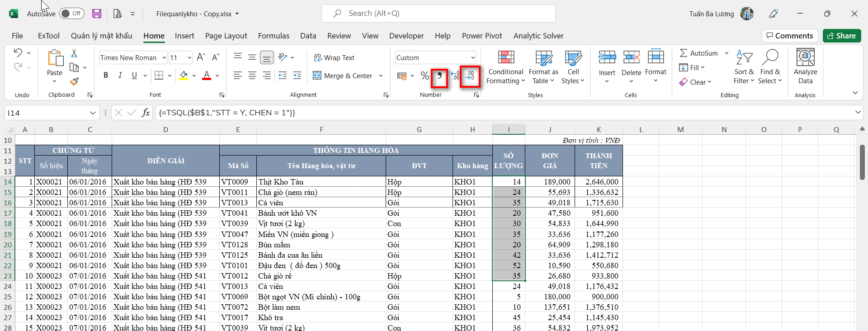Screen dimensions: 868x331
Task: Click the Orientation text rotation icon
Action: (283, 57)
